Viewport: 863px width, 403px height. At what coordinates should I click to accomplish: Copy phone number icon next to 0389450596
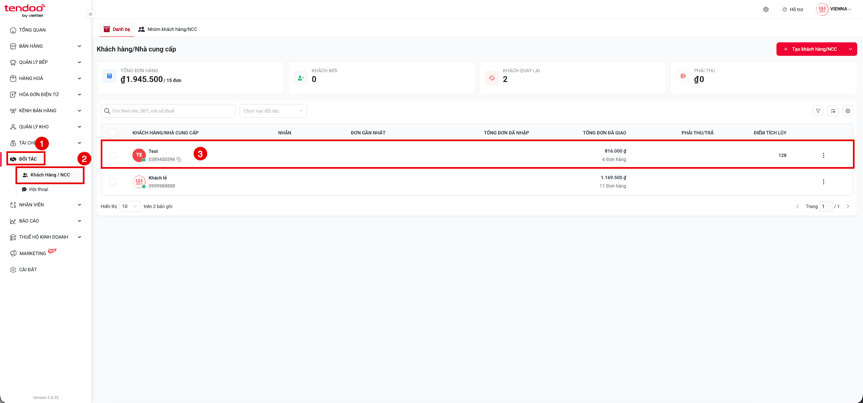pos(179,159)
